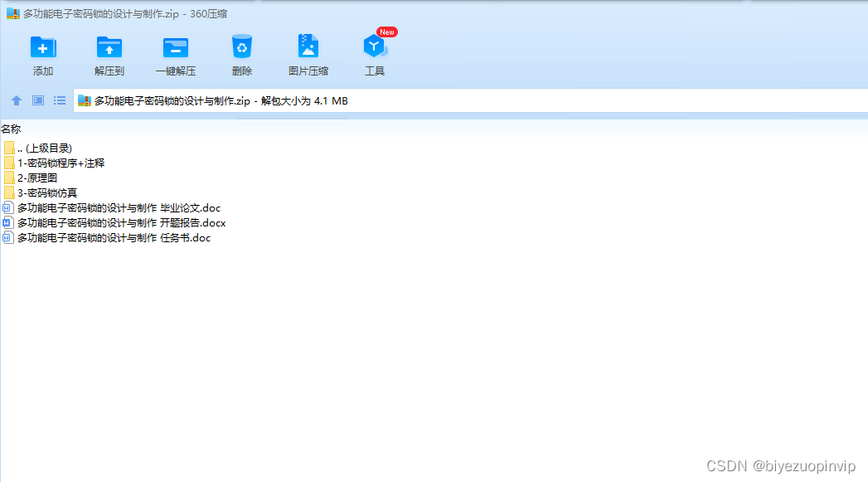Click the 解压到 (Extract to) icon
This screenshot has width=868, height=482.
(x=109, y=47)
